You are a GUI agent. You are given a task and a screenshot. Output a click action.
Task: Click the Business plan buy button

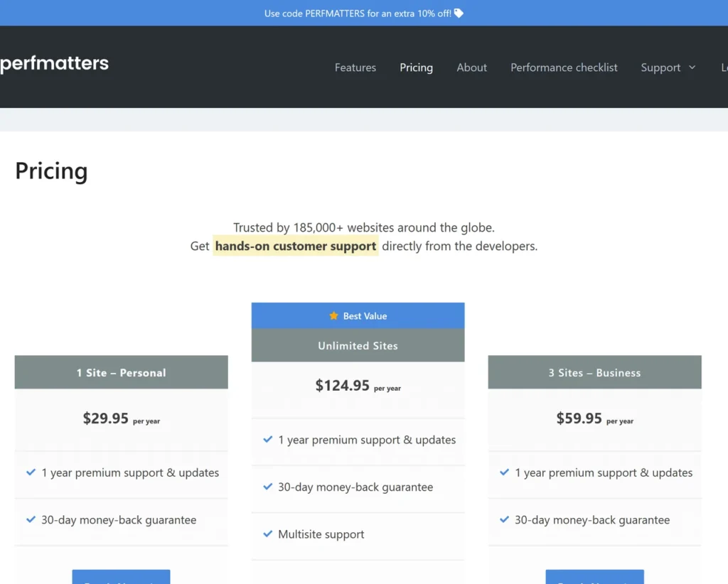[595, 577]
